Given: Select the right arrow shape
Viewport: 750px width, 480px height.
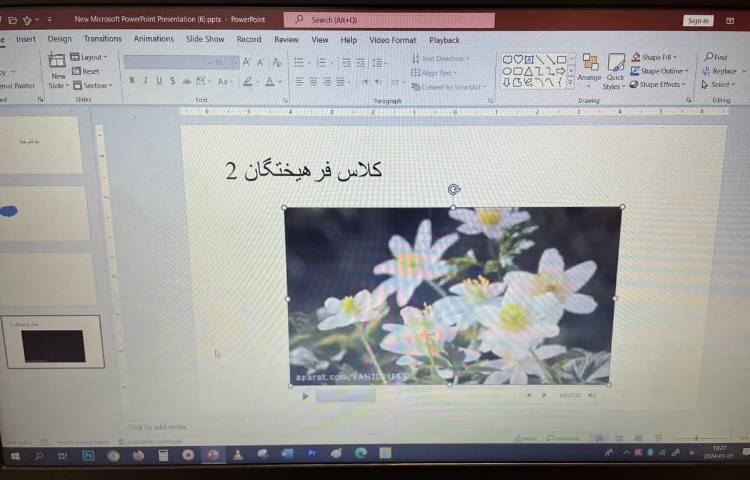Looking at the screenshot, I should click(561, 71).
